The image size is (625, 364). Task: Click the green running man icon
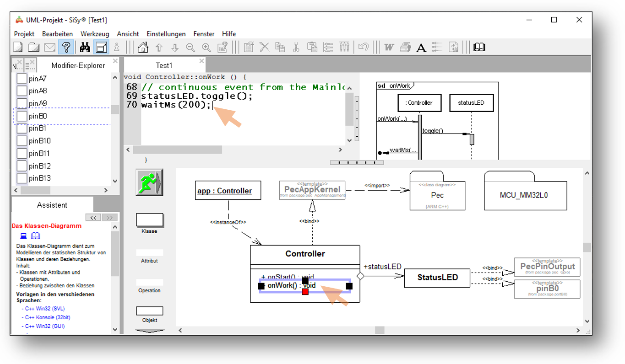click(x=149, y=182)
